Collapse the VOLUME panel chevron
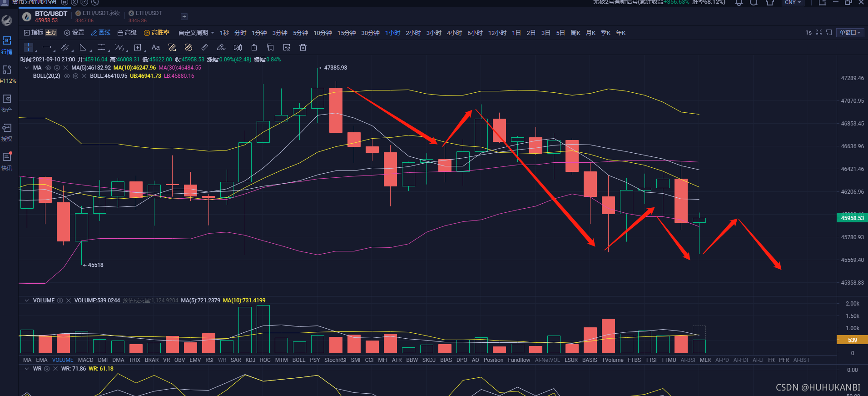Viewport: 868px width, 396px height. point(26,301)
